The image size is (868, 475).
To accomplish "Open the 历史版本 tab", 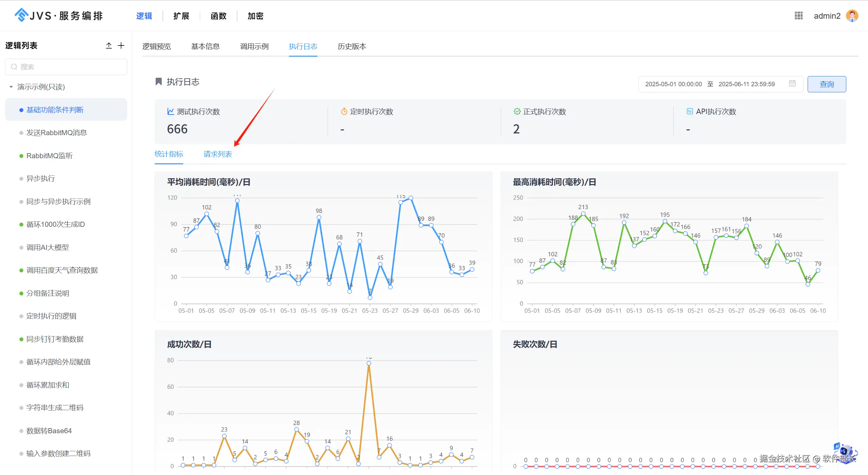I will coord(352,47).
